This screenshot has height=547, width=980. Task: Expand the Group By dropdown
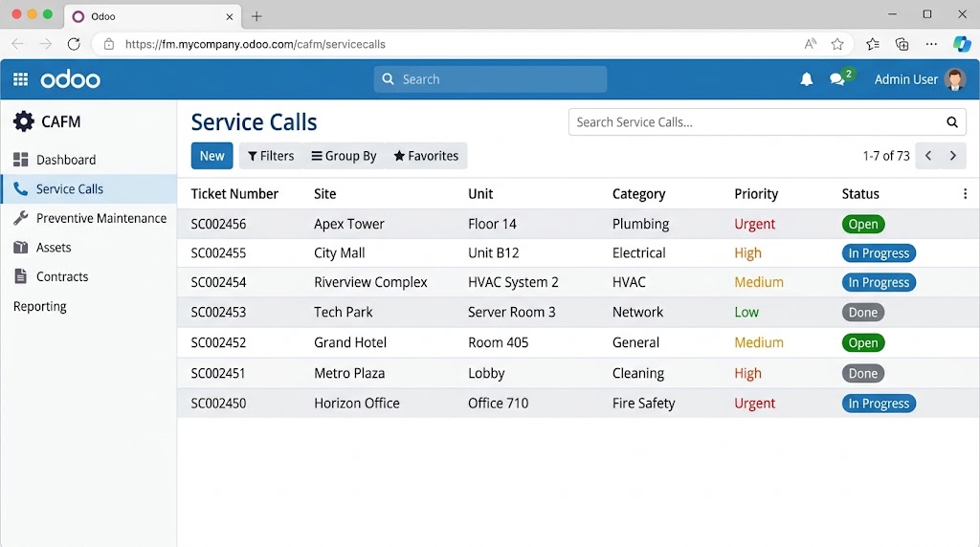344,156
